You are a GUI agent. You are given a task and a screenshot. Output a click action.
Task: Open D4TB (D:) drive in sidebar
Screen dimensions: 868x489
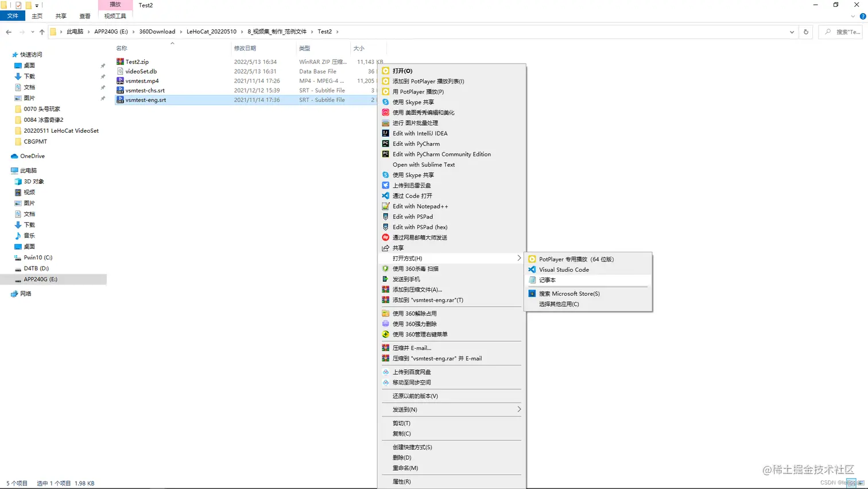click(36, 268)
